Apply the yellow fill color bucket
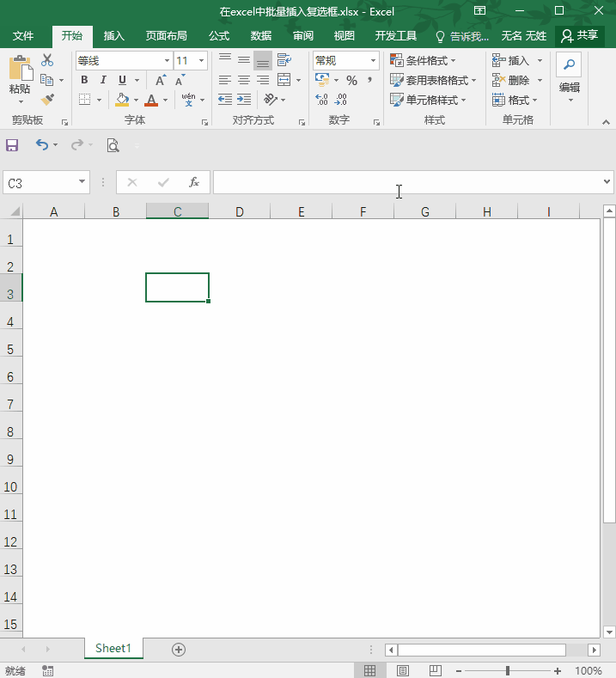Image resolution: width=616 pixels, height=678 pixels. click(122, 100)
